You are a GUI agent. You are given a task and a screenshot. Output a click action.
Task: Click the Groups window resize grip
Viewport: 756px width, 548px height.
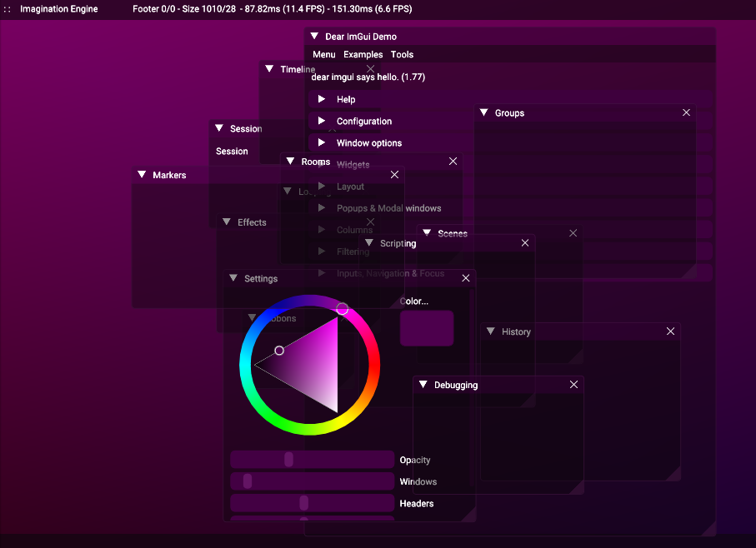click(689, 272)
